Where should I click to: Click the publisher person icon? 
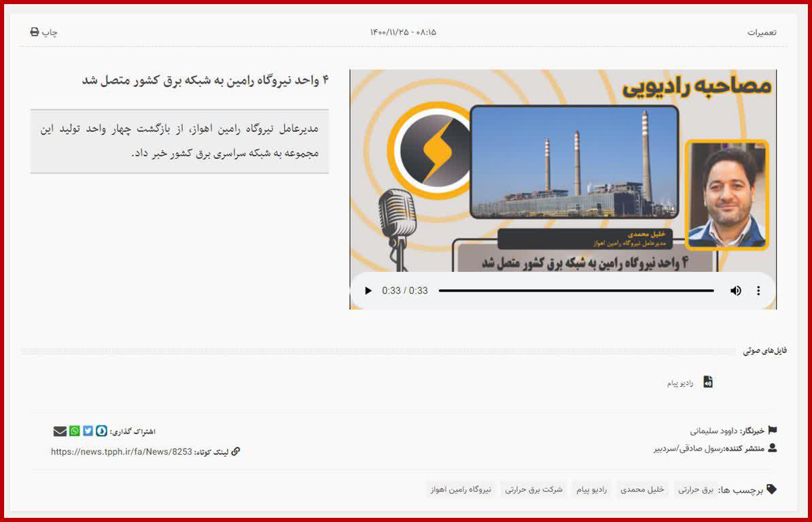click(772, 448)
